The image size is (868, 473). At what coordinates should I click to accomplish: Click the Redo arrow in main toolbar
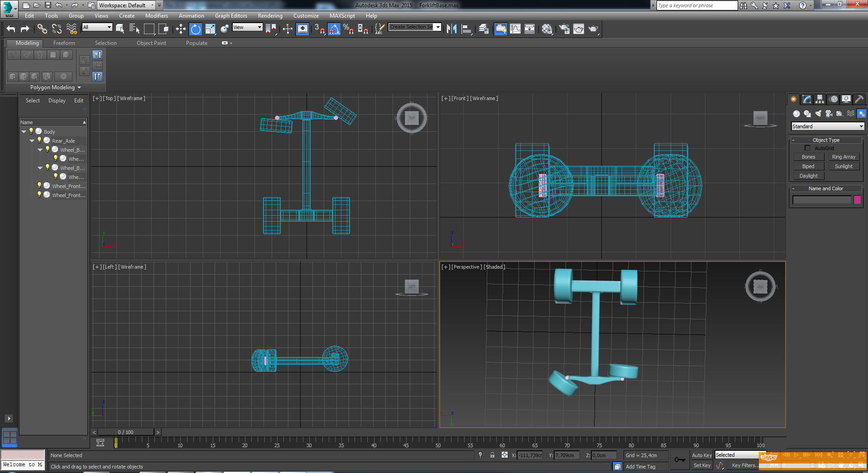coord(25,29)
